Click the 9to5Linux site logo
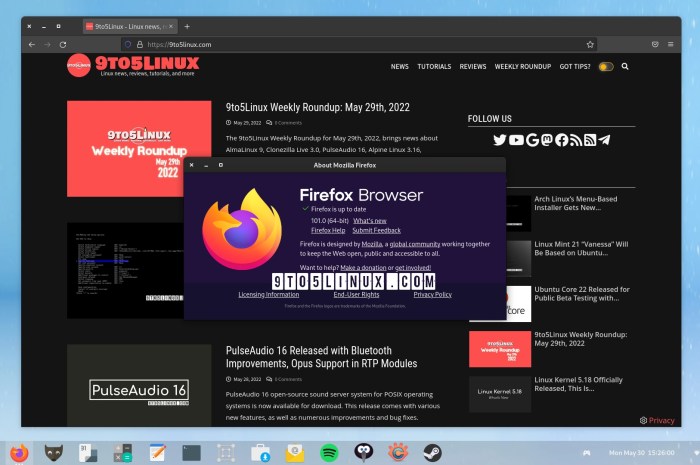The width and height of the screenshot is (700, 465). coord(133,66)
